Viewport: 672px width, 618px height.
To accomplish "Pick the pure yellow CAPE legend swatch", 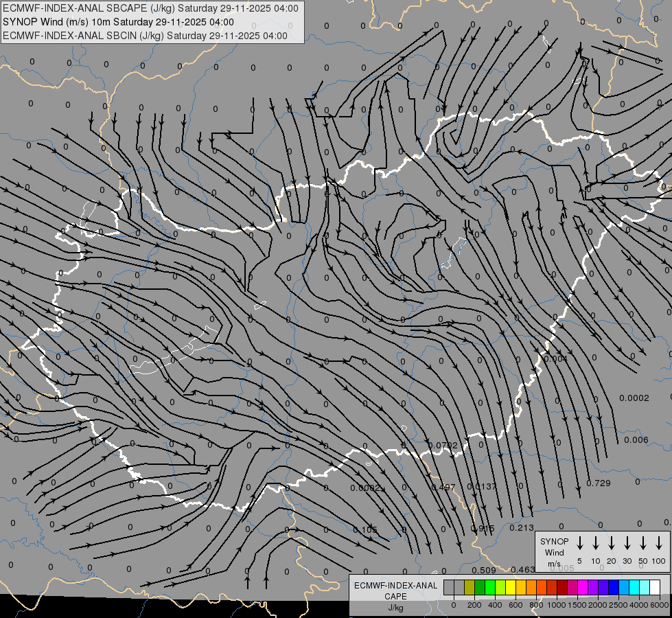I will tap(511, 587).
